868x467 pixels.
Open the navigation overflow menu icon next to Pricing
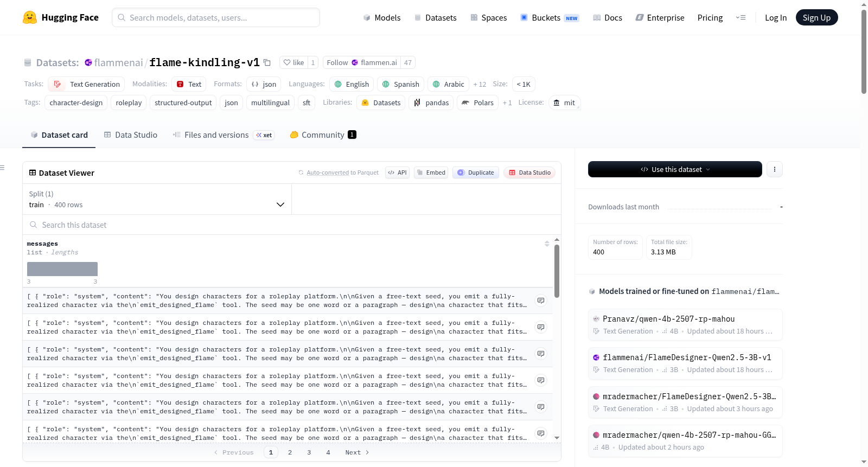741,17
